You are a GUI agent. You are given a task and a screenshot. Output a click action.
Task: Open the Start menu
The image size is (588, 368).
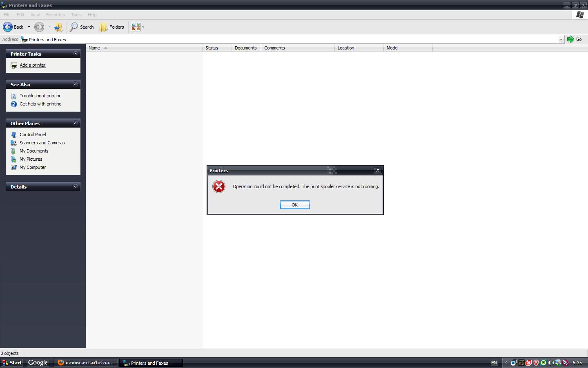pyautogui.click(x=12, y=363)
